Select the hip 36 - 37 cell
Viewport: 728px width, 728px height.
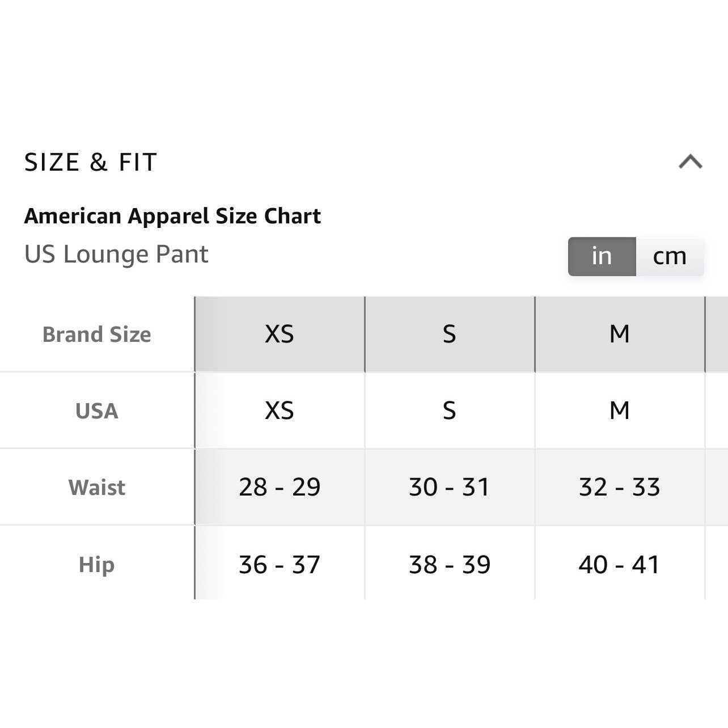click(x=280, y=564)
